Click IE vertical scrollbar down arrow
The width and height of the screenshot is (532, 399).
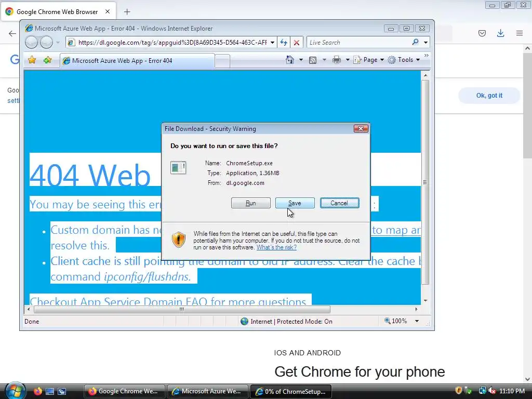425,301
